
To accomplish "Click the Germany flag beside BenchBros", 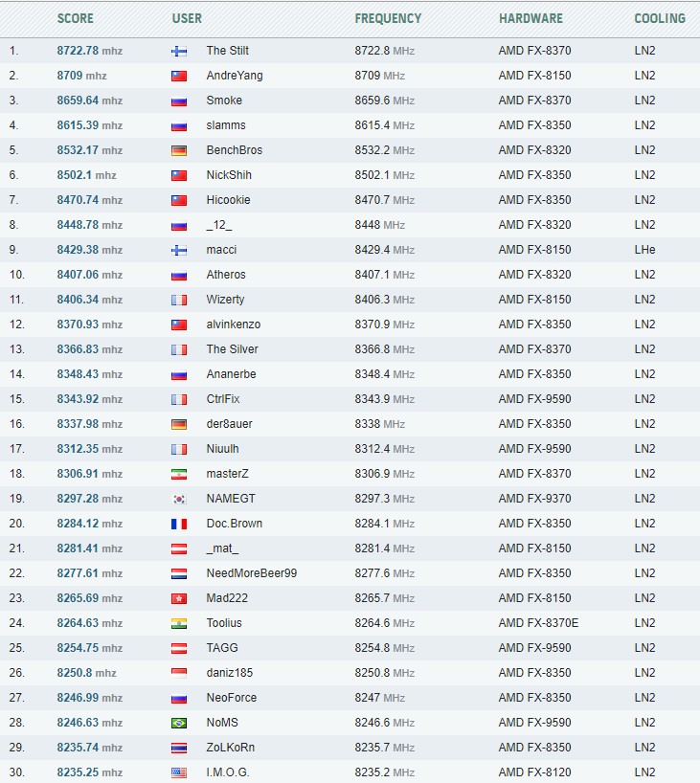I will click(179, 150).
